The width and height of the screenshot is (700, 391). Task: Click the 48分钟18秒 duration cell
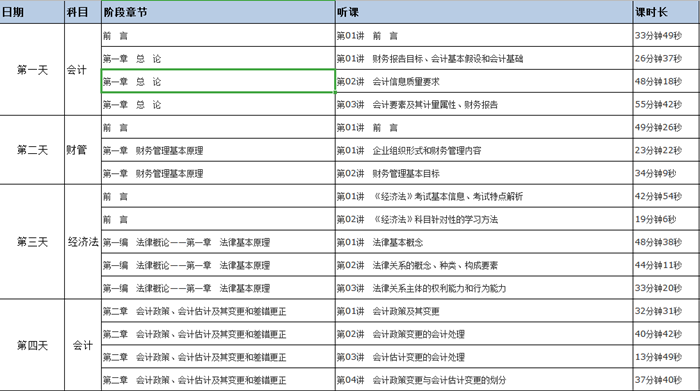point(667,81)
